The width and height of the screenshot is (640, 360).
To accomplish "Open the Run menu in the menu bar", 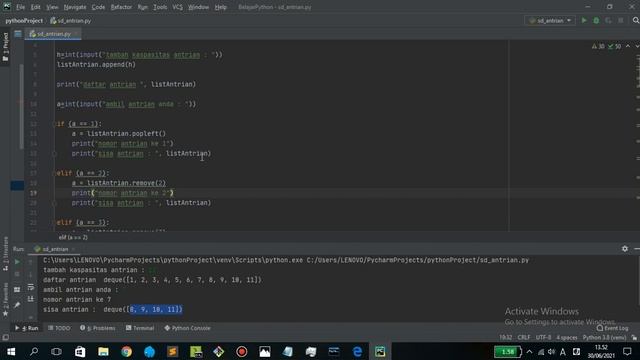I will pyautogui.click(x=142, y=7).
